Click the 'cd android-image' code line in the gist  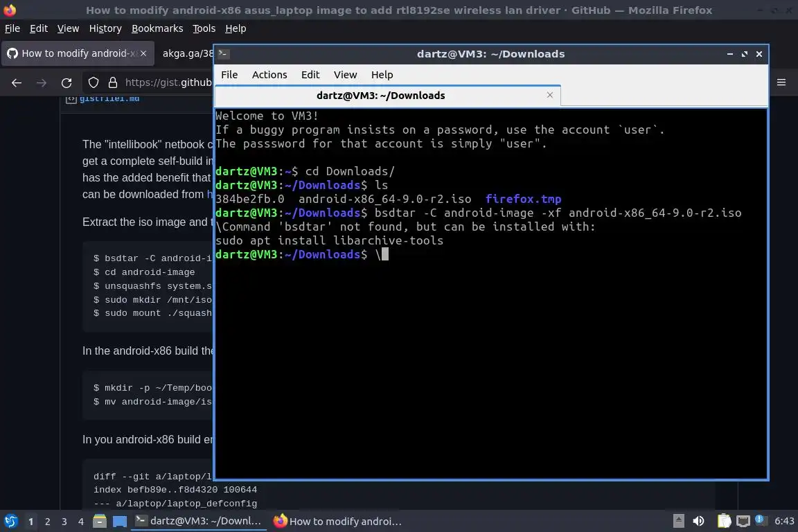[x=144, y=272]
